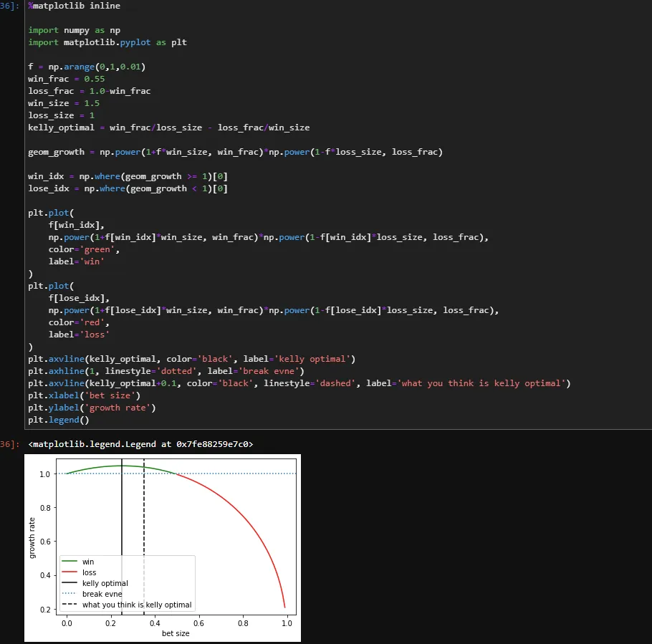Click 'what you think is kelly optimal' legend entry
The height and width of the screenshot is (644, 652).
click(127, 605)
